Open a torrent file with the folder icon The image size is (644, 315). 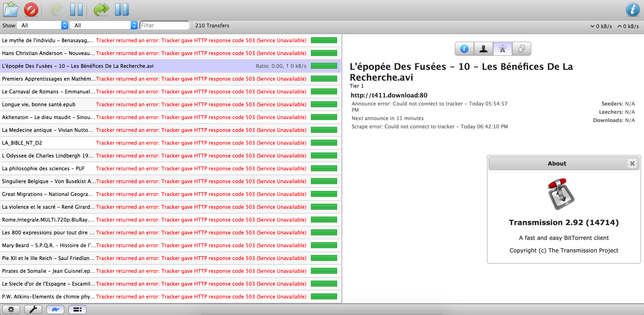coord(11,9)
